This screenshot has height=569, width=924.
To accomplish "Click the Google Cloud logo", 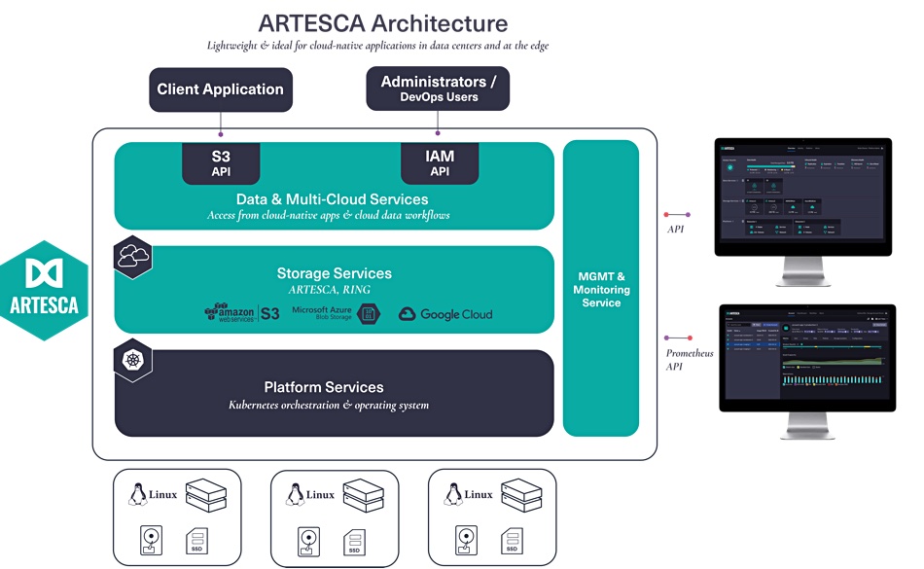I will 445,314.
